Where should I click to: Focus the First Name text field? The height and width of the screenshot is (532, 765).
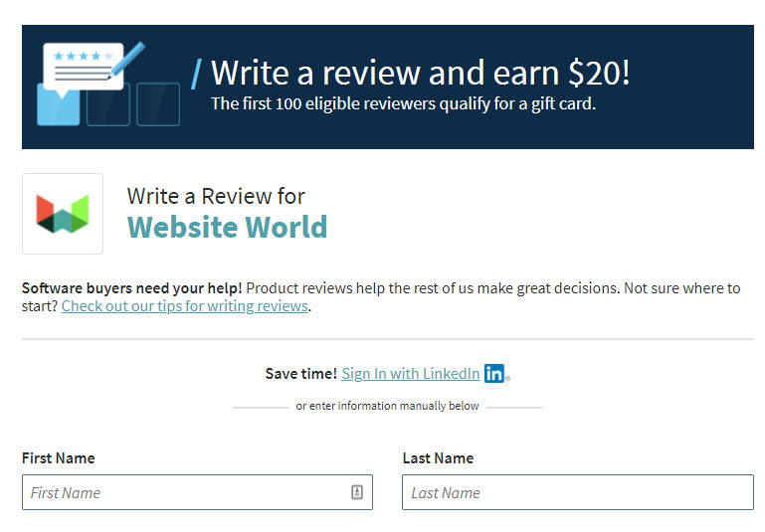197,492
